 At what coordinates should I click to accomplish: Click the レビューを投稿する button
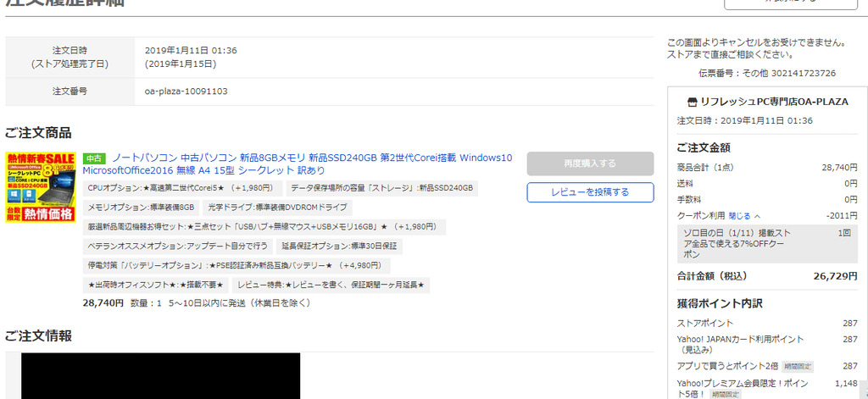point(590,192)
